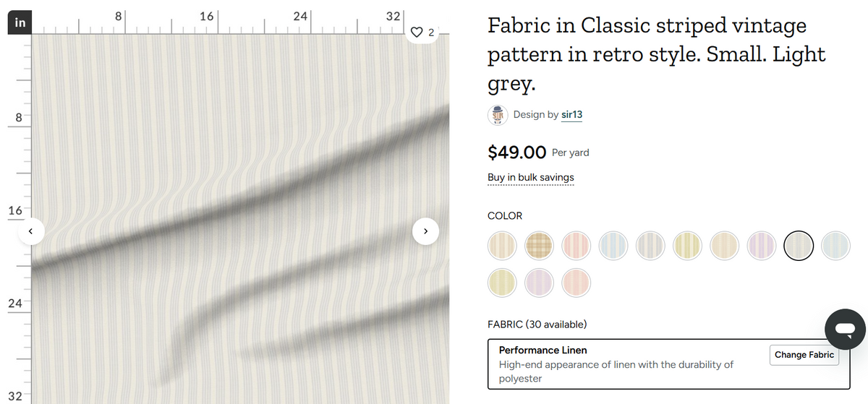Open the chat support bubble
Viewport: 868px width, 404px height.
coord(844,330)
